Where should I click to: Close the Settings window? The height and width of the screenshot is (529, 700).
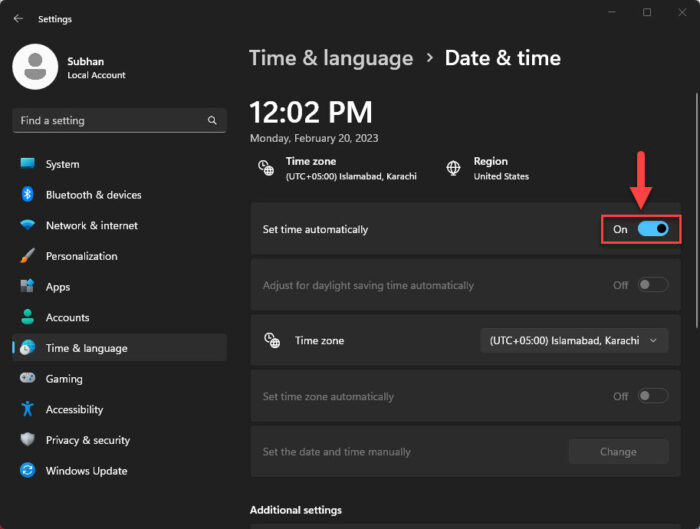coord(682,12)
